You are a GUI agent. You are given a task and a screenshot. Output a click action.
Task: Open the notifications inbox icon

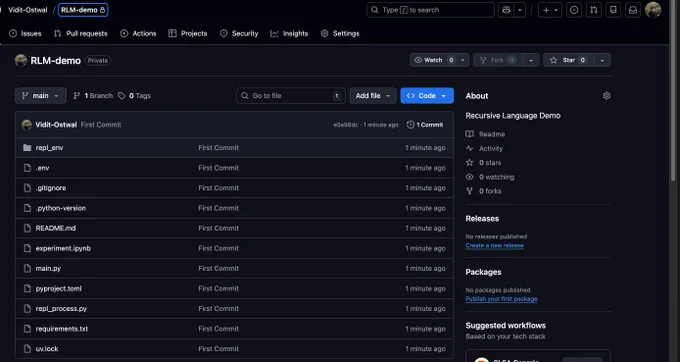(633, 10)
